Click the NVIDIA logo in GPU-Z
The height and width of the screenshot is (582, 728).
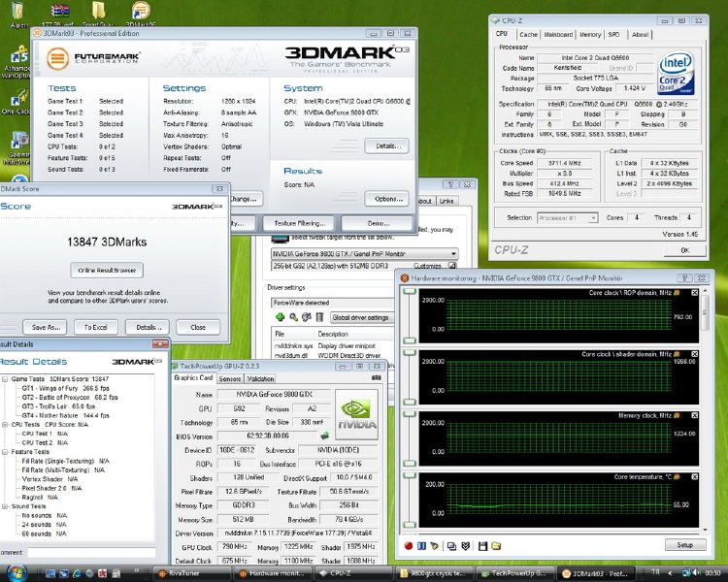356,414
